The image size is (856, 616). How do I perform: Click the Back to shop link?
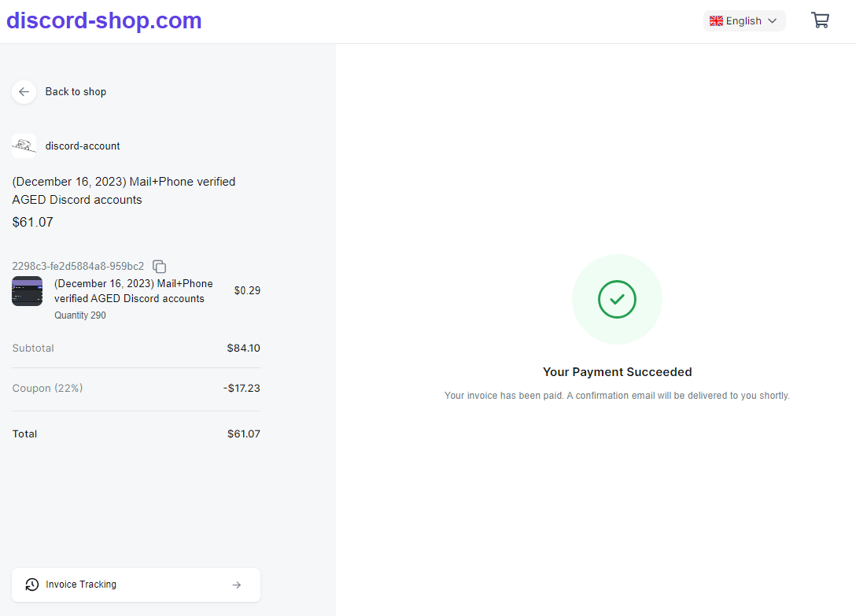76,92
